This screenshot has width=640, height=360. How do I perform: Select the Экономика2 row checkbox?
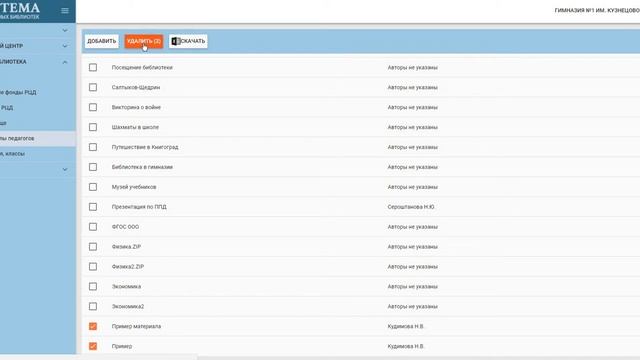click(x=93, y=307)
